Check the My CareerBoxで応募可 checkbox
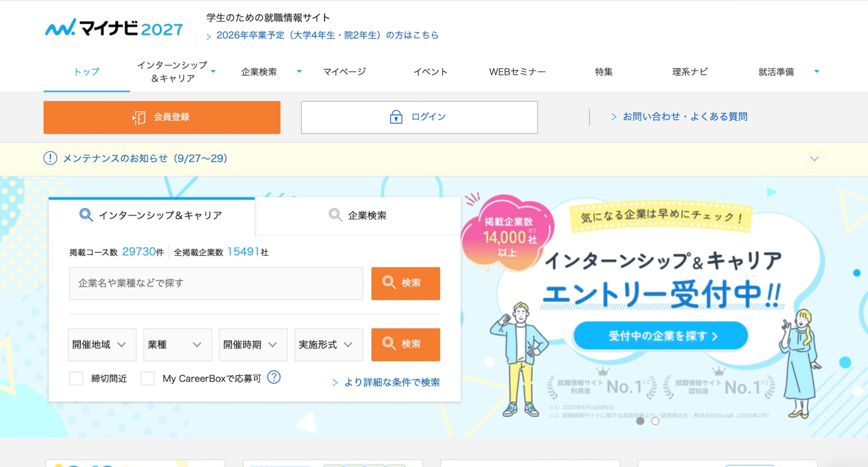868x467 pixels. tap(147, 378)
